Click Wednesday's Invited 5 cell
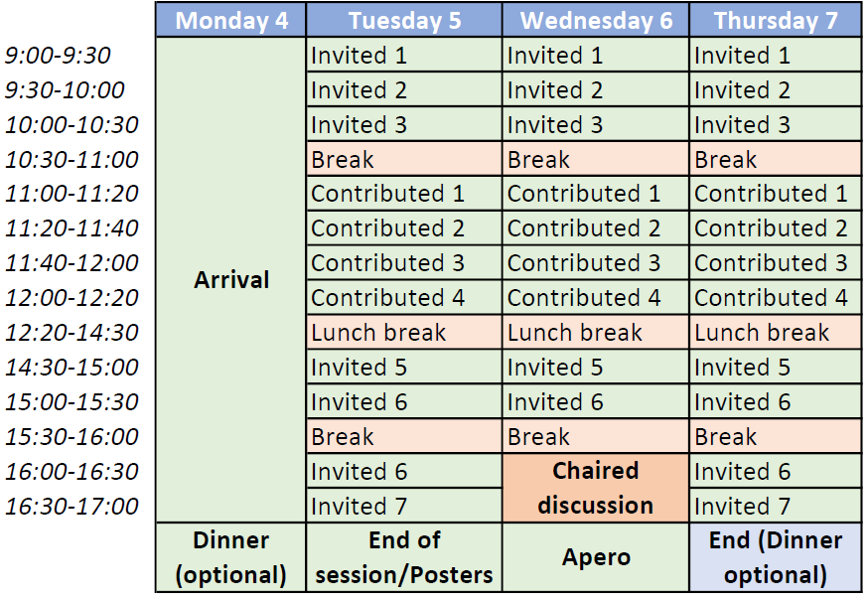 596,368
